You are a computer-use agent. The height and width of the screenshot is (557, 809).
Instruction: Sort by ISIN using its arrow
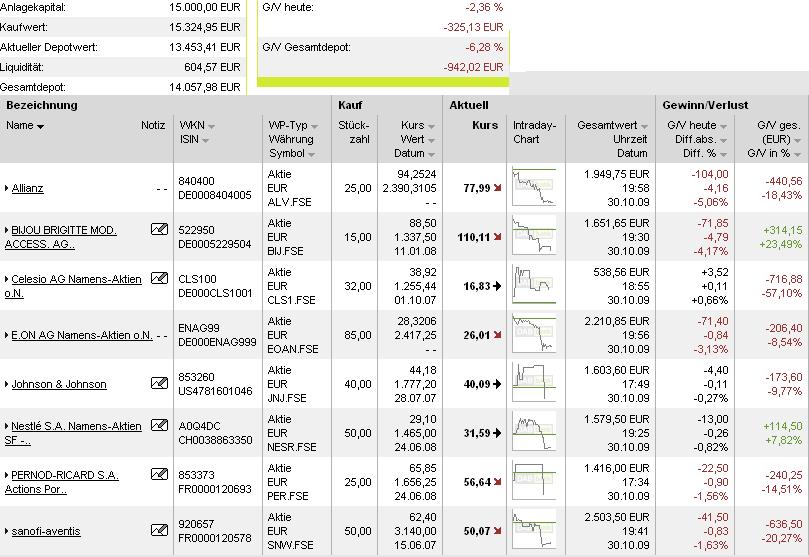tap(205, 140)
